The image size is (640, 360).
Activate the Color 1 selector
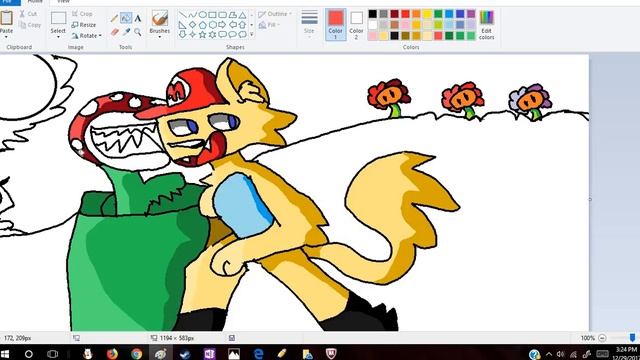(x=336, y=24)
